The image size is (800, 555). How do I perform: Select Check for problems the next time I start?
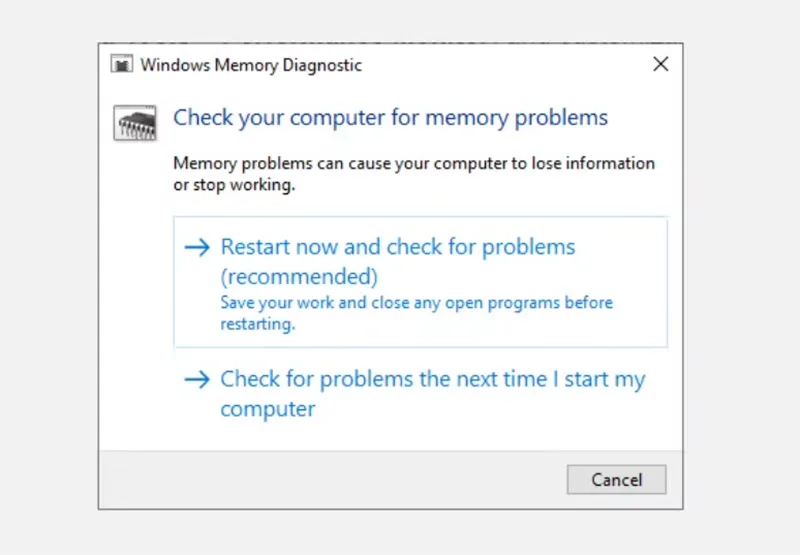tap(432, 380)
